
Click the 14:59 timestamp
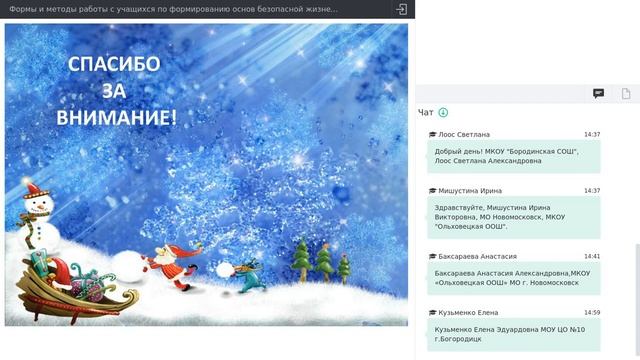point(592,313)
